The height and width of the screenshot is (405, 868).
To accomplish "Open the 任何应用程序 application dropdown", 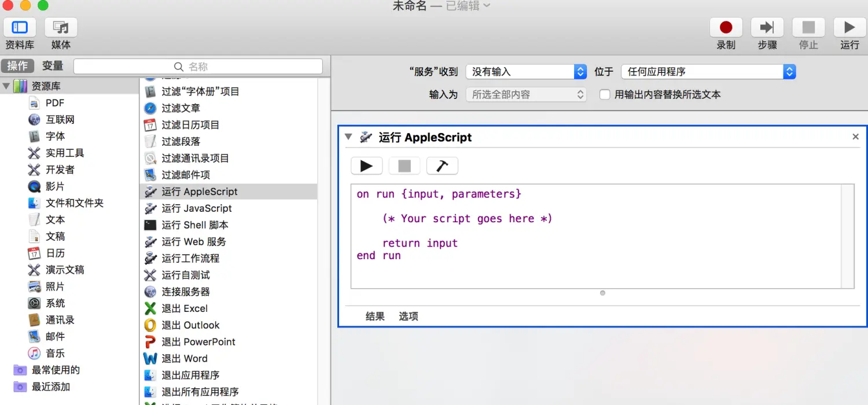I will (708, 72).
